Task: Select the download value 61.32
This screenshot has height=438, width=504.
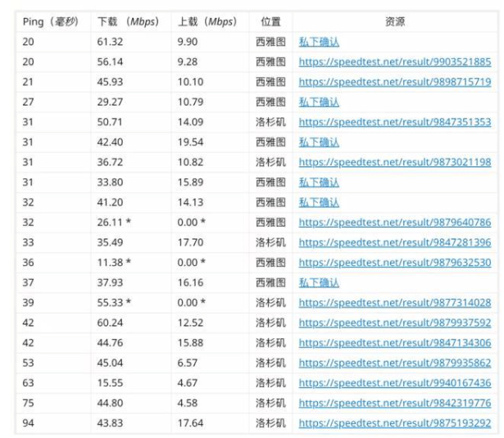Action: tap(110, 42)
